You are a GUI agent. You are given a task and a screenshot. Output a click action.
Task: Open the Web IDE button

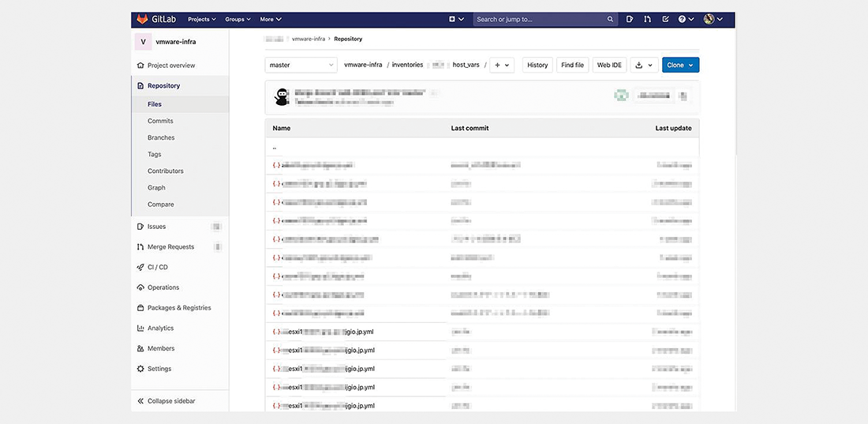609,65
